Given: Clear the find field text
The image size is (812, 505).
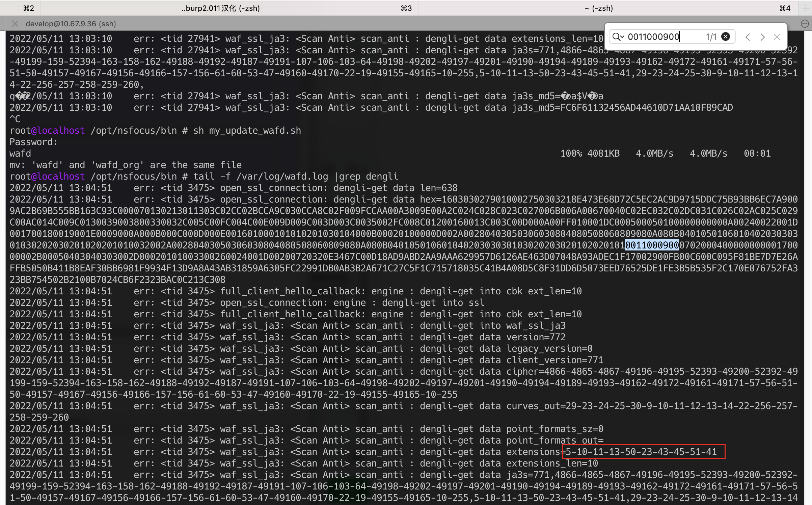Looking at the screenshot, I should tap(726, 36).
